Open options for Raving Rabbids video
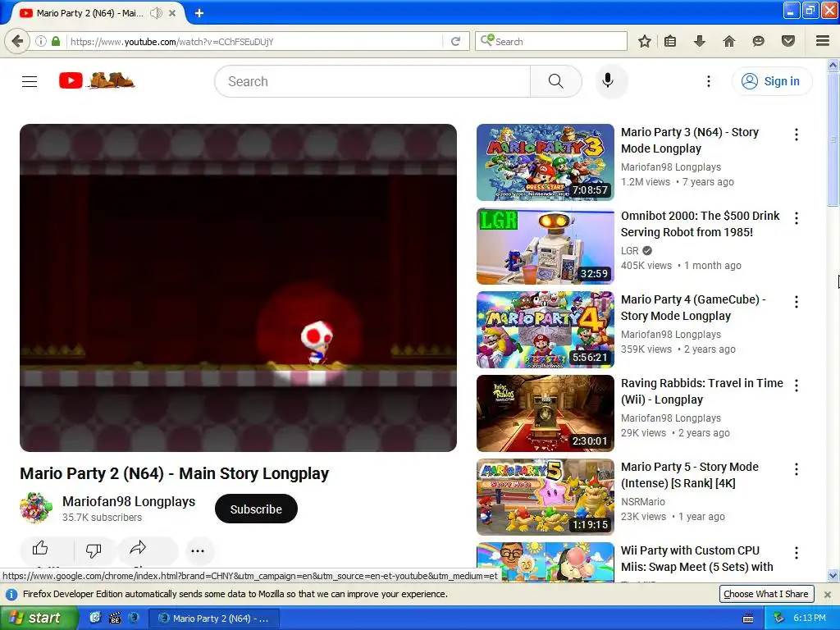The width and height of the screenshot is (840, 630). point(797,386)
